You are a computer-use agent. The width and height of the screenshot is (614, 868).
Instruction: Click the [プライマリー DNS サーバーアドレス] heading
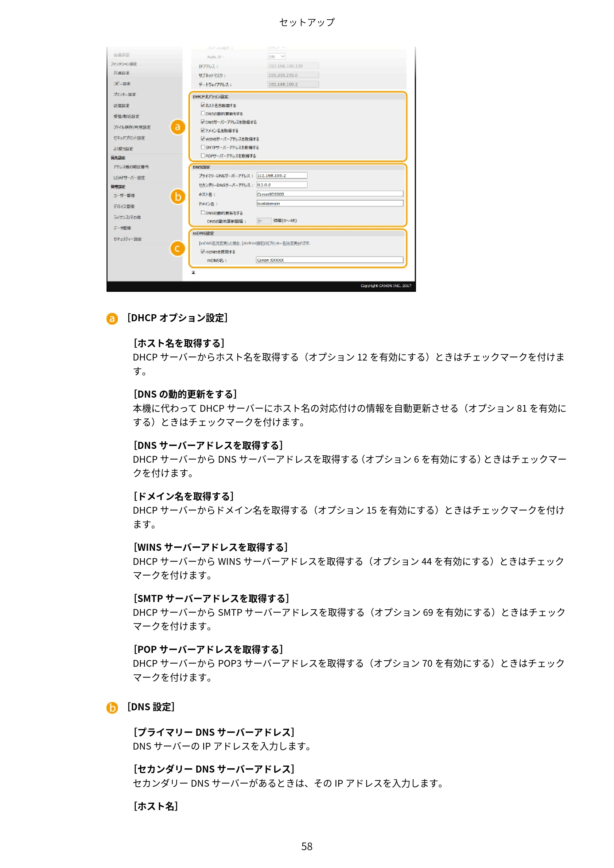214,732
